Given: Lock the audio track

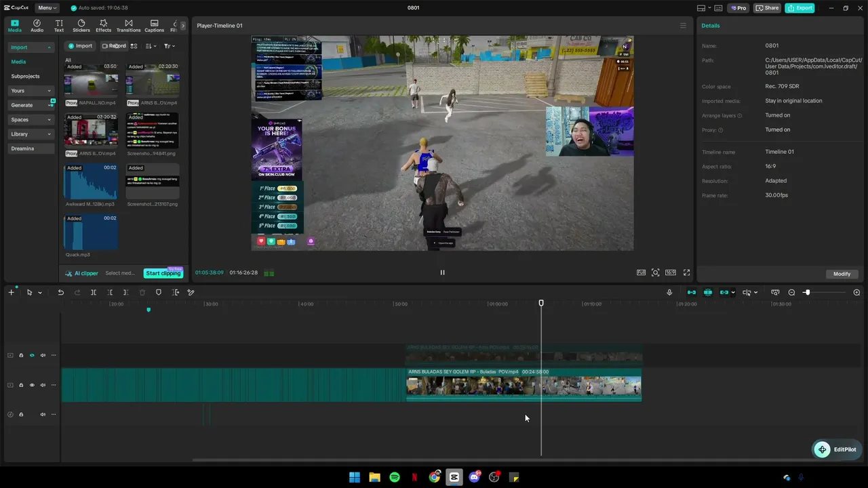Looking at the screenshot, I should tap(21, 414).
